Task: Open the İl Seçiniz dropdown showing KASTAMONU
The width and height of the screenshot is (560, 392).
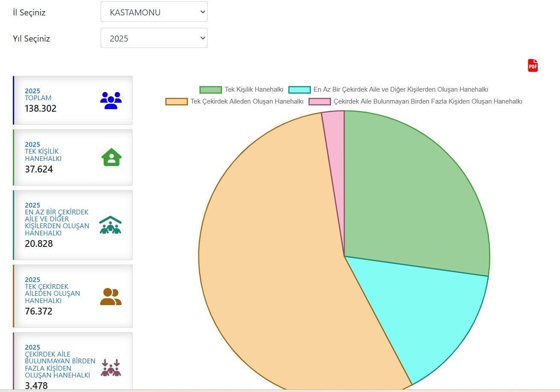Action: click(154, 12)
